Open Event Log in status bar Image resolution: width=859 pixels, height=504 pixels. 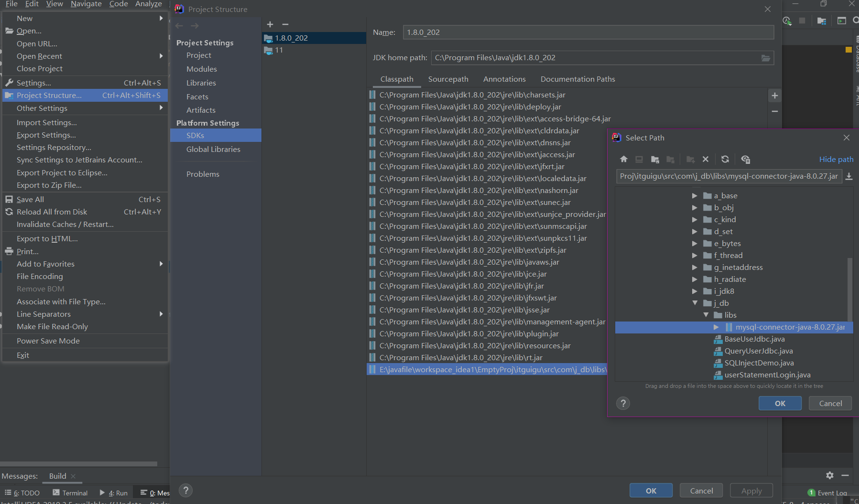(x=827, y=493)
